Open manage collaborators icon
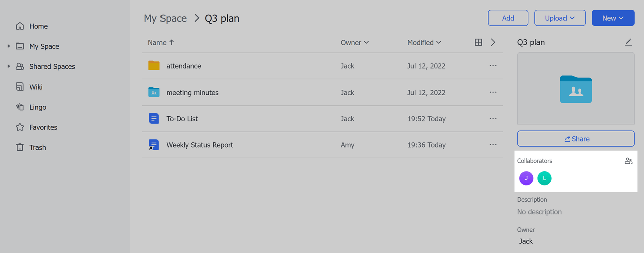This screenshot has height=253, width=644. click(x=628, y=161)
